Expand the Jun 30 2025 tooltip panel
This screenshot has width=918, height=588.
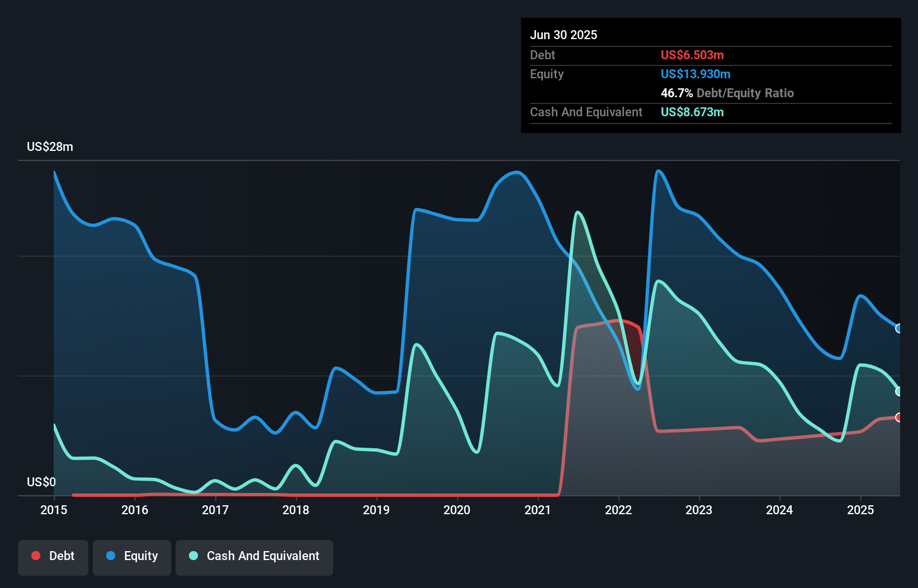point(564,35)
